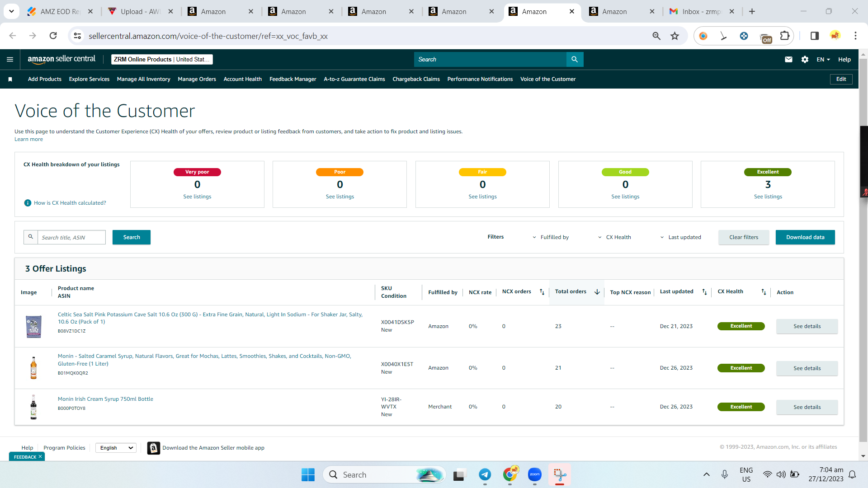Open Manage All Inventory menu item
This screenshot has height=488, width=868.
(x=143, y=79)
